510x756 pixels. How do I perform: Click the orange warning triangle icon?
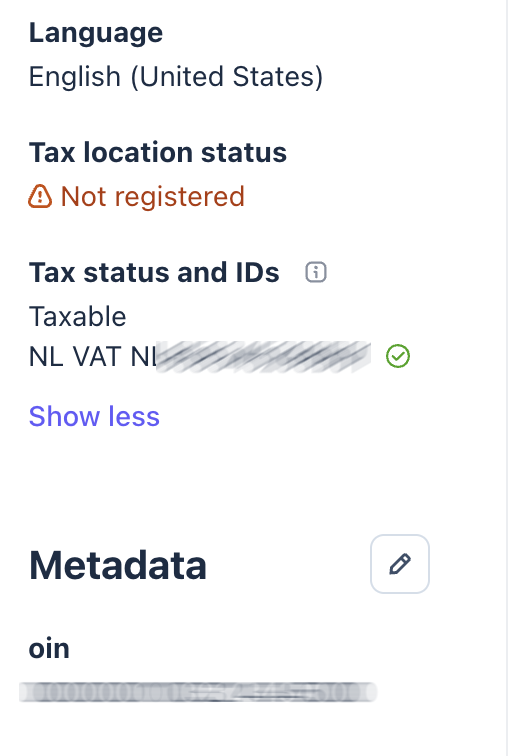[x=40, y=197]
